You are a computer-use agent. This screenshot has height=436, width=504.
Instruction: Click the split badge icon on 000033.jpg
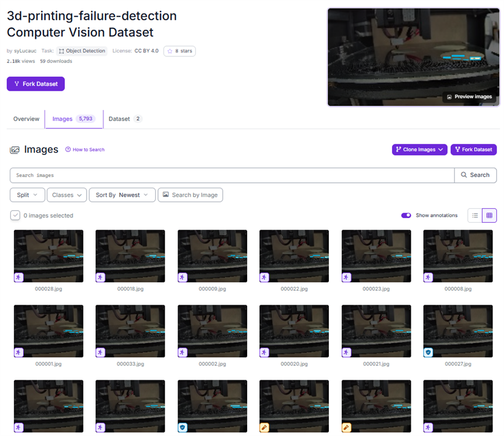101,352
